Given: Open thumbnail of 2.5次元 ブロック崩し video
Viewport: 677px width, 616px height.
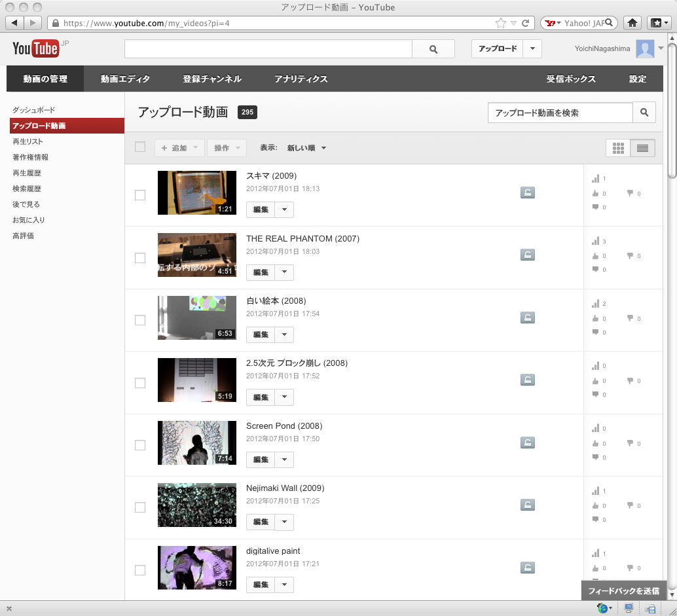Looking at the screenshot, I should (197, 380).
